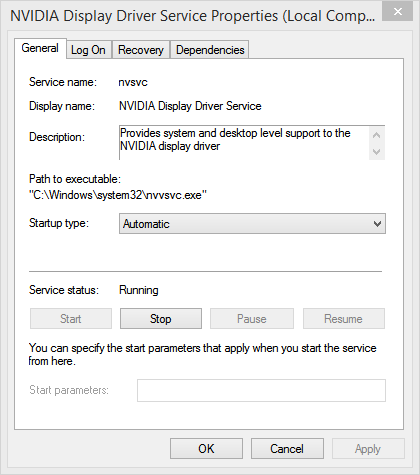
Task: Click the disabled Pause button
Action: click(x=252, y=319)
